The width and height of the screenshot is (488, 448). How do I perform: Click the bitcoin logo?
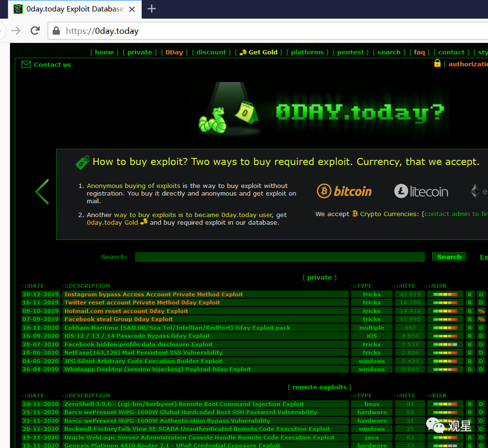coord(344,191)
